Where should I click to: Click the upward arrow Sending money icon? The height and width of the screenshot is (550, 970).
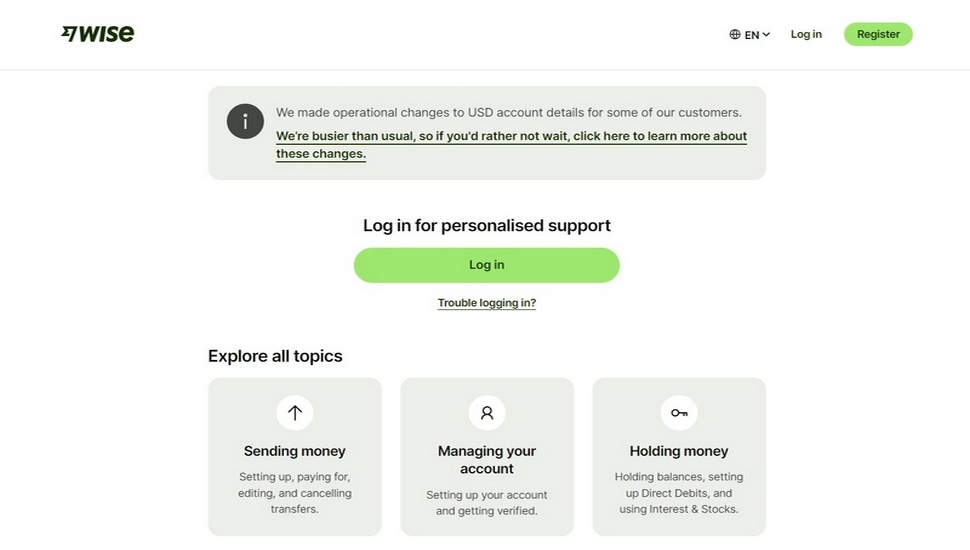[295, 412]
